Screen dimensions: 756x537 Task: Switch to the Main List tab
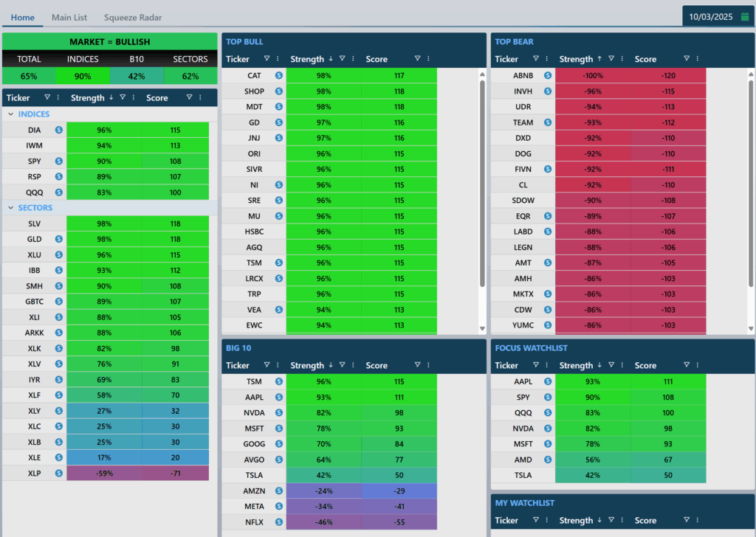(x=69, y=17)
